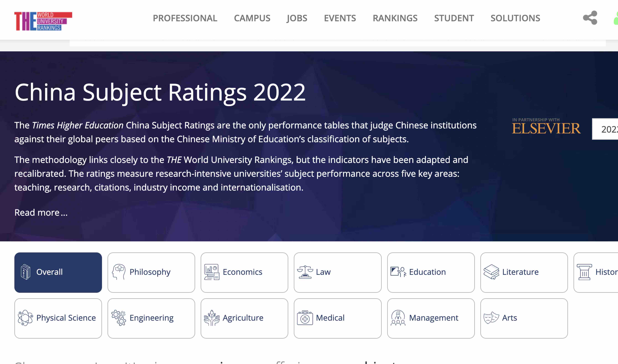Click the Engineering gears icon

[x=119, y=318]
